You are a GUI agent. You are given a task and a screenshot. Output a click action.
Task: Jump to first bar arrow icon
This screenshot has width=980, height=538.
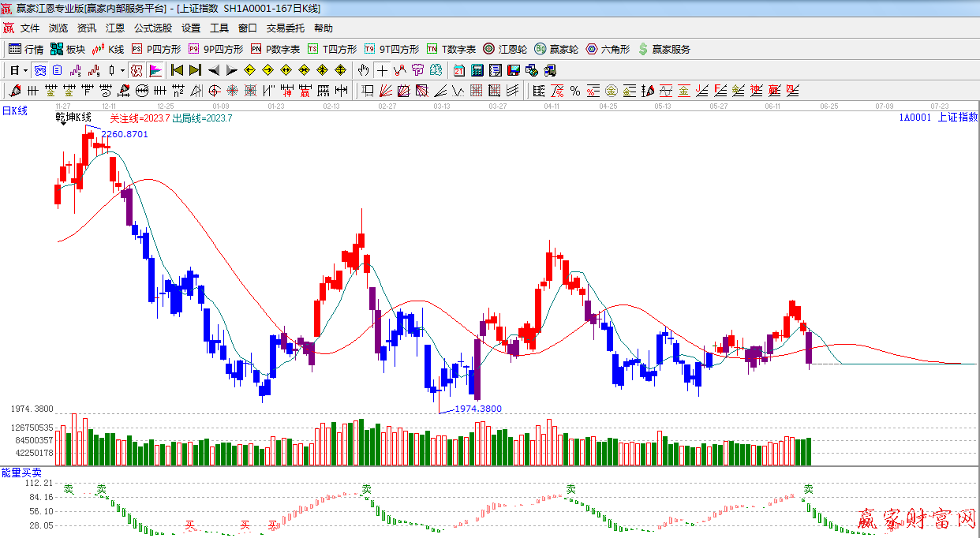click(x=177, y=70)
